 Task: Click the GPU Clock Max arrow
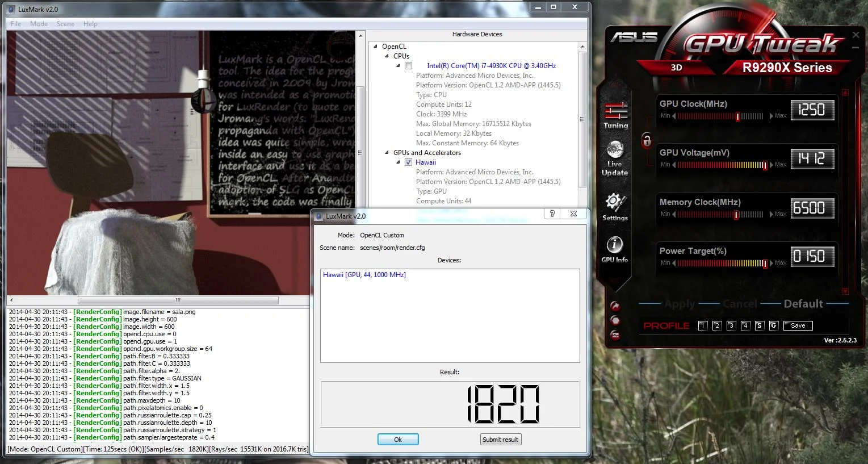tap(771, 116)
